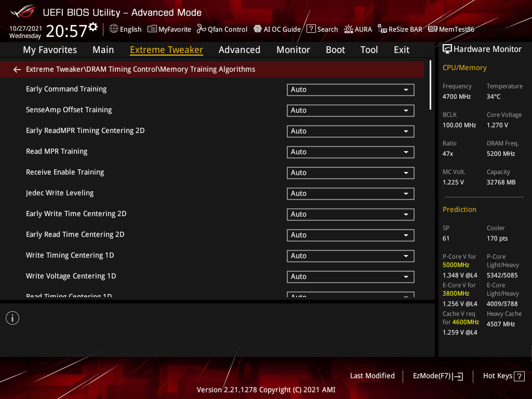Image resolution: width=532 pixels, height=399 pixels.
Task: Click the Hardware Monitor screen icon
Action: 447,49
